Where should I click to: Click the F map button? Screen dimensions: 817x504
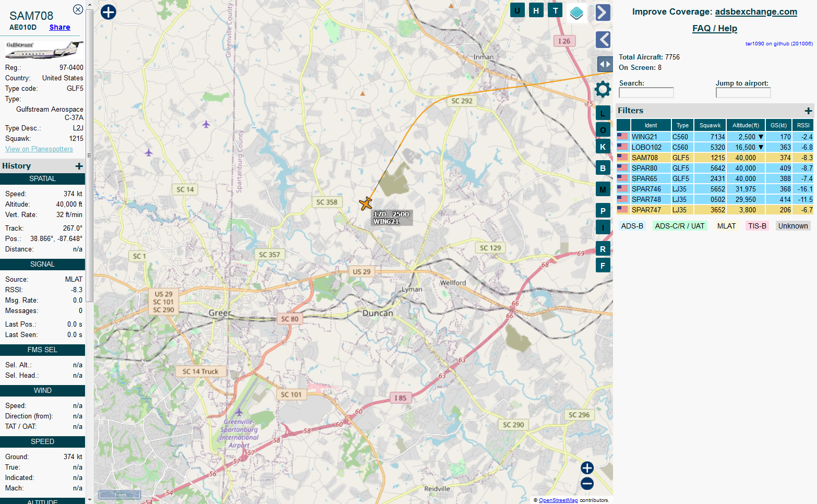point(603,266)
